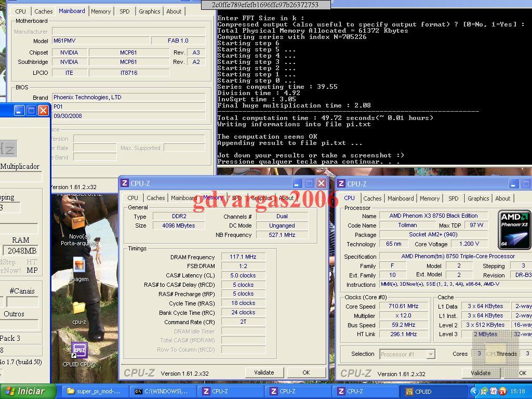Viewport: 532px width, 399px height.
Task: Click the 09/30/2008 BIOS date field
Action: point(129,116)
